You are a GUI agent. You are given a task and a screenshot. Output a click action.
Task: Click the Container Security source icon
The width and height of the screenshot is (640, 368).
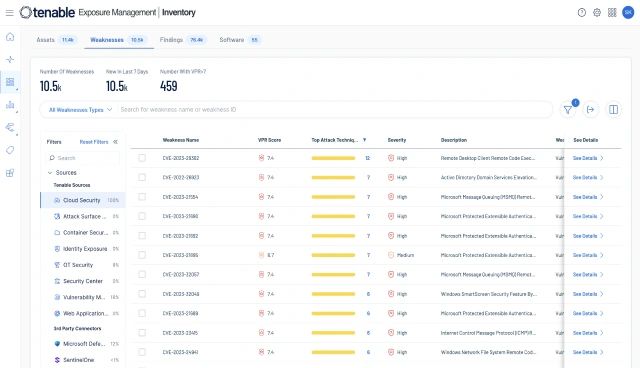click(57, 233)
